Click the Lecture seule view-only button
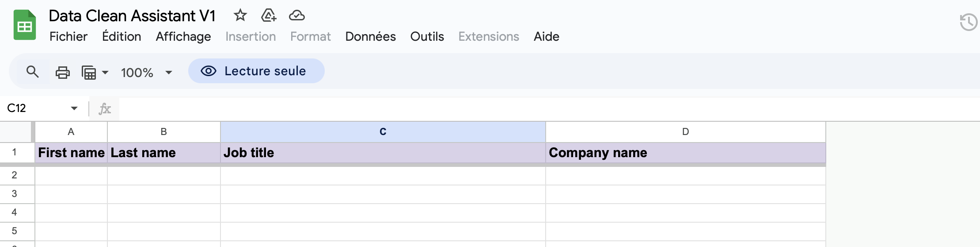The image size is (980, 247). tap(256, 71)
